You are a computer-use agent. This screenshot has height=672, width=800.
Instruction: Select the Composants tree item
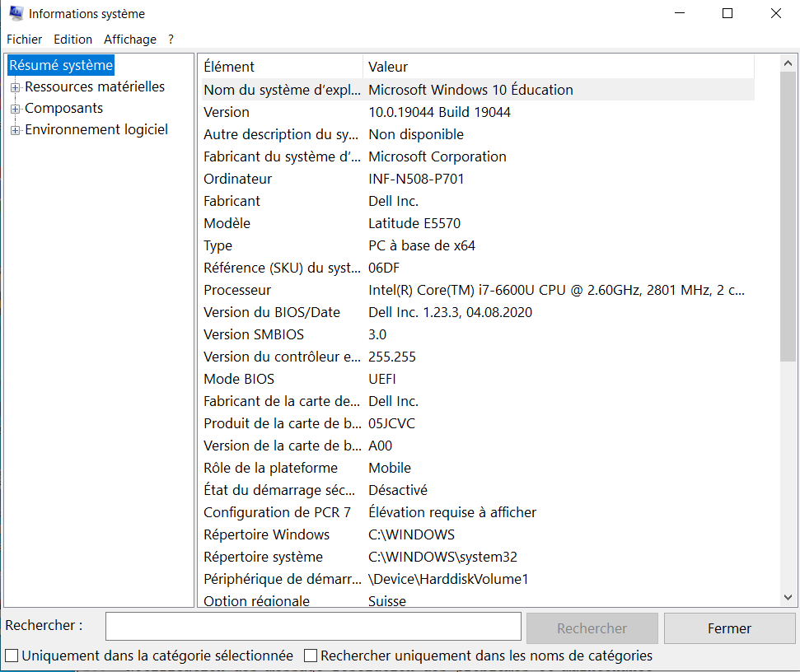(63, 108)
